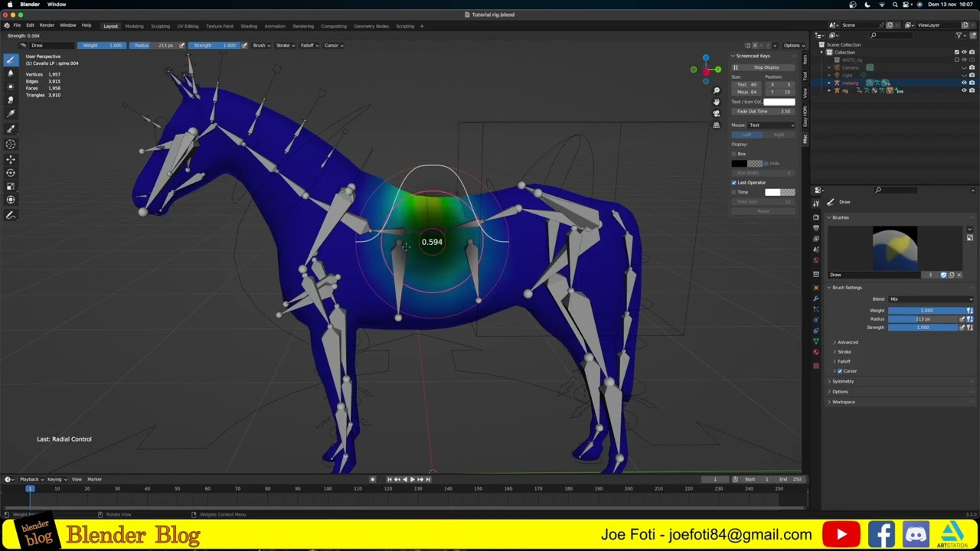Image resolution: width=980 pixels, height=551 pixels.
Task: Click the viewport pan hand icon
Action: point(716,102)
